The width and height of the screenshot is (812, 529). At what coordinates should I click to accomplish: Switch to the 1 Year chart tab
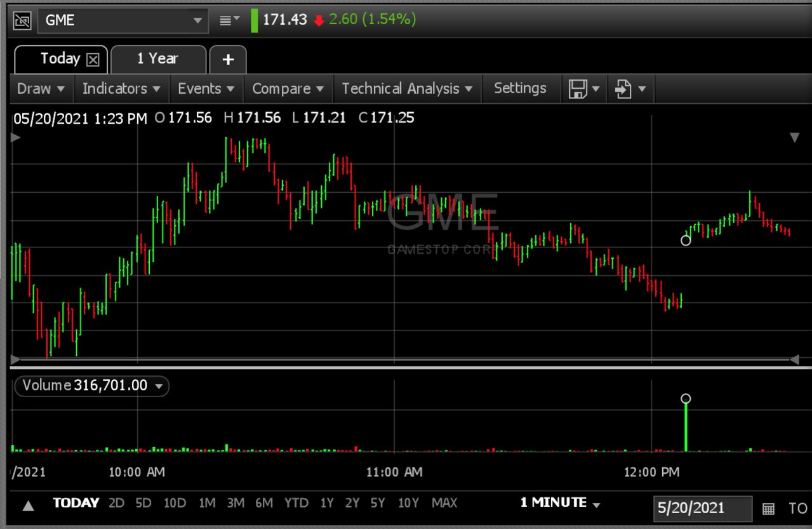pos(158,59)
